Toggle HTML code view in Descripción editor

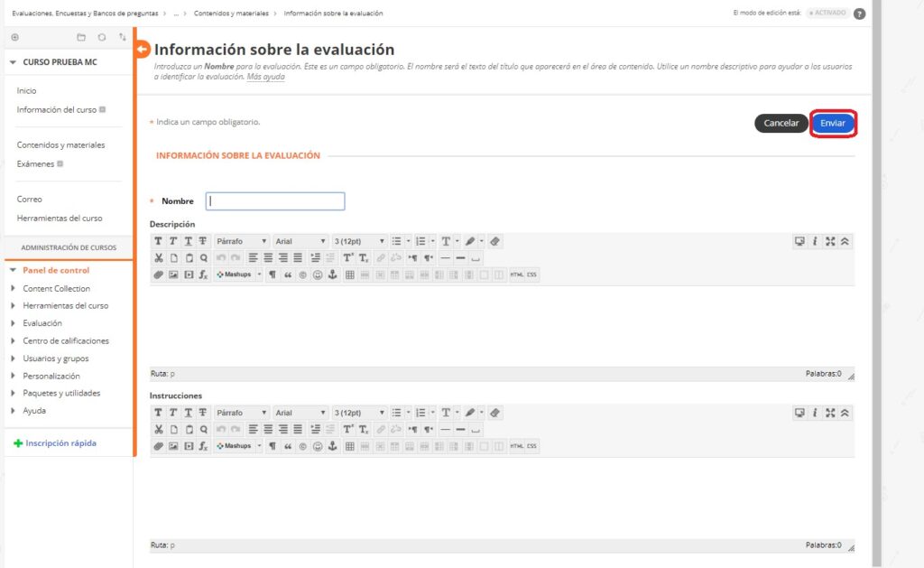517,274
